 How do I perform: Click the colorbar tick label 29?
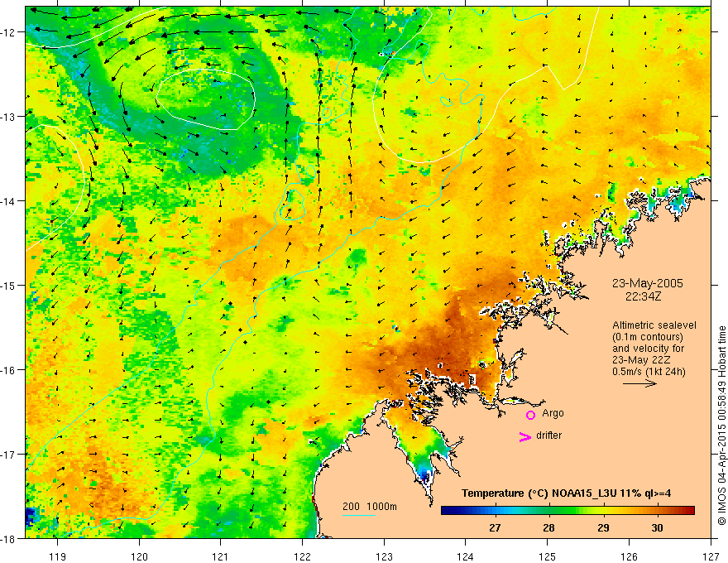[x=603, y=527]
